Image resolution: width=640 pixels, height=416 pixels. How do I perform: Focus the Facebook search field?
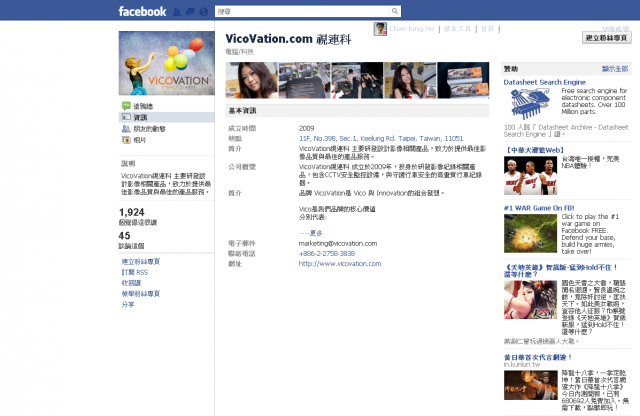[x=302, y=11]
